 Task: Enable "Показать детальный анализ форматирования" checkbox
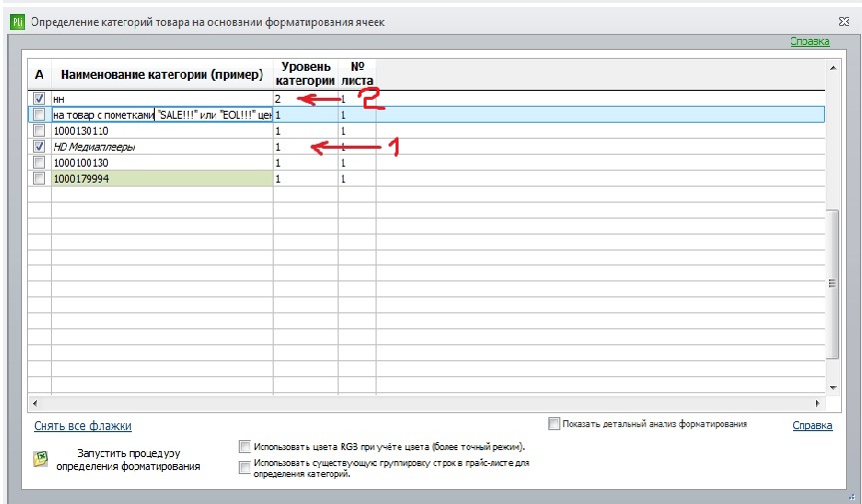[x=554, y=424]
